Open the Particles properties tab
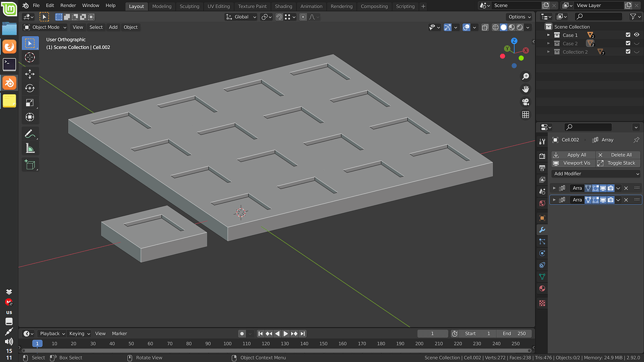644x362 pixels. [542, 242]
